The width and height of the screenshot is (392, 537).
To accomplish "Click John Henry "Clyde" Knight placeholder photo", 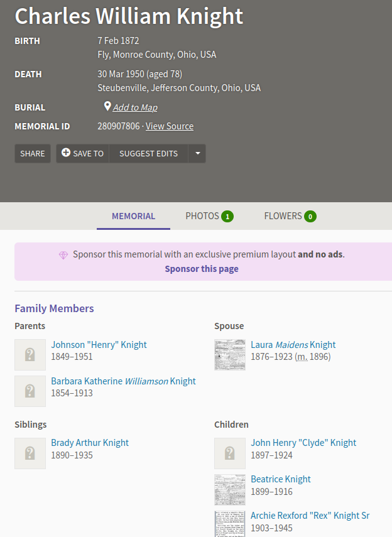I will click(x=230, y=453).
